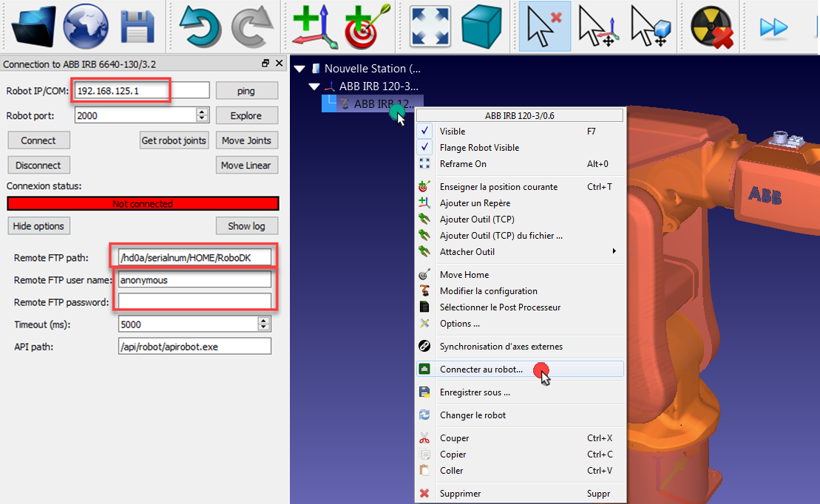This screenshot has height=504, width=820.
Task: Open the robot Options... entry
Action: [521, 324]
